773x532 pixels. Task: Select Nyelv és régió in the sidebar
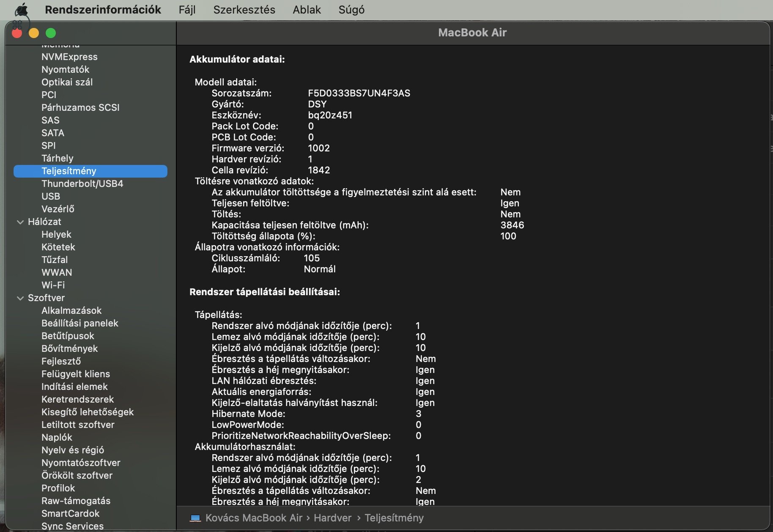tap(73, 450)
